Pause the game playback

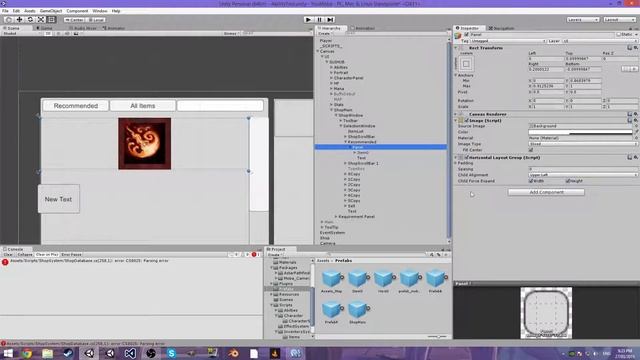[319, 20]
